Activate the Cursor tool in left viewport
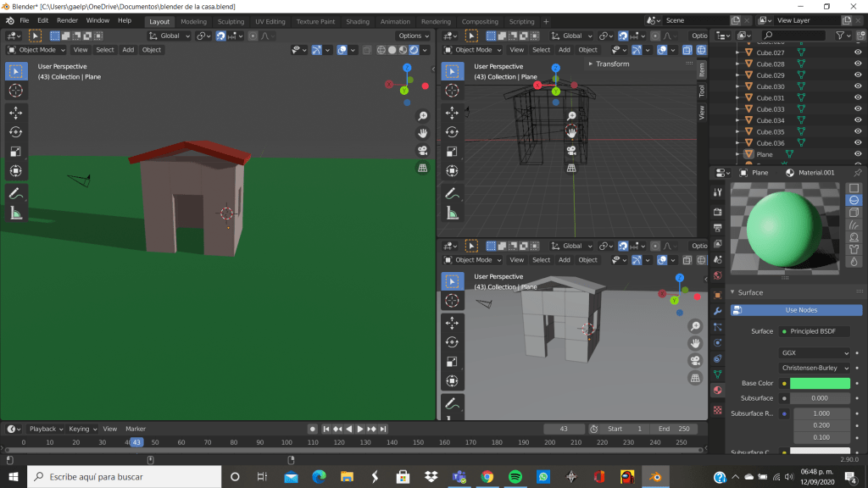Image resolution: width=868 pixels, height=488 pixels. coord(16,90)
